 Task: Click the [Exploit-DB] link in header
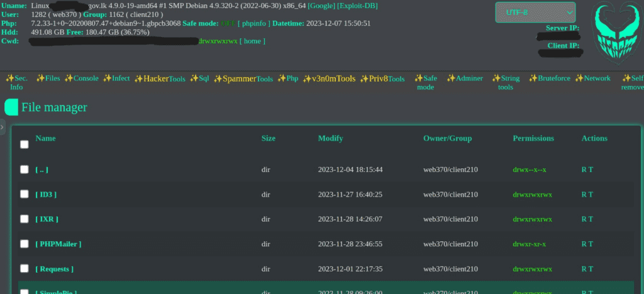click(x=357, y=6)
